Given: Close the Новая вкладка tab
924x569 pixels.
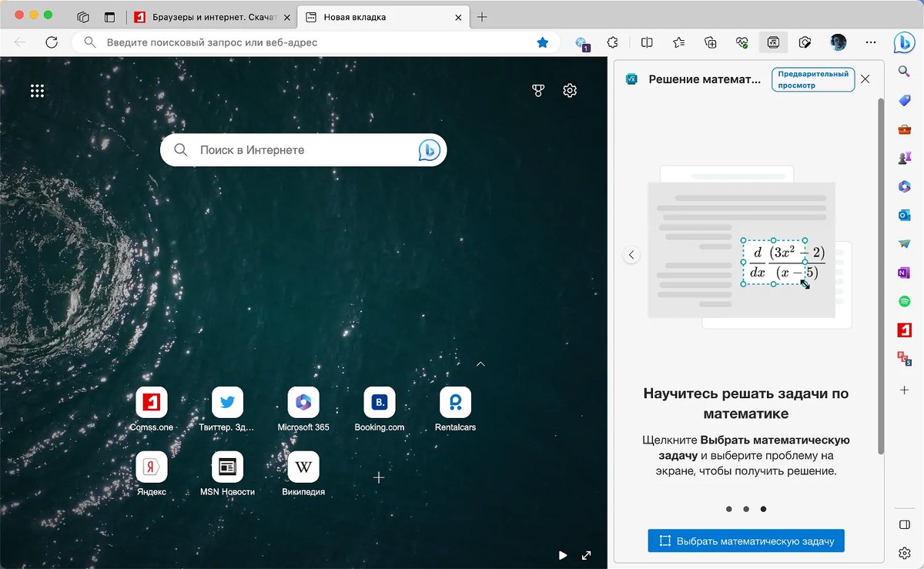Looking at the screenshot, I should tap(458, 16).
